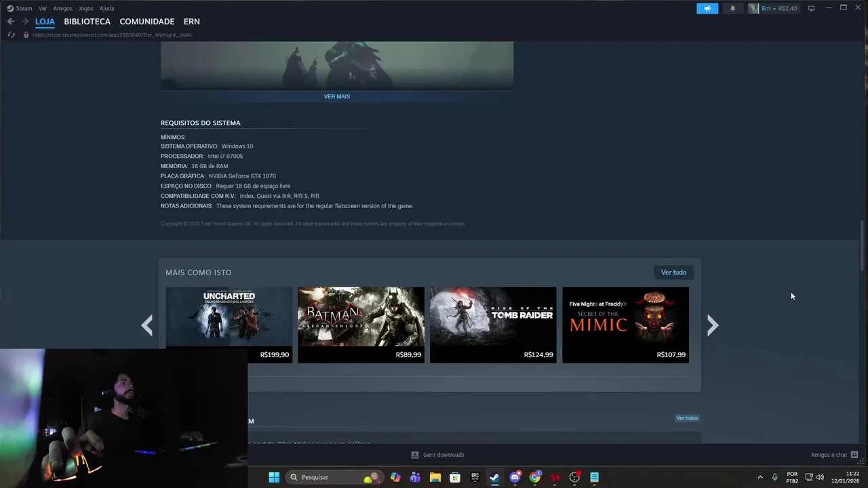Open the Windows Start menu

[x=274, y=477]
